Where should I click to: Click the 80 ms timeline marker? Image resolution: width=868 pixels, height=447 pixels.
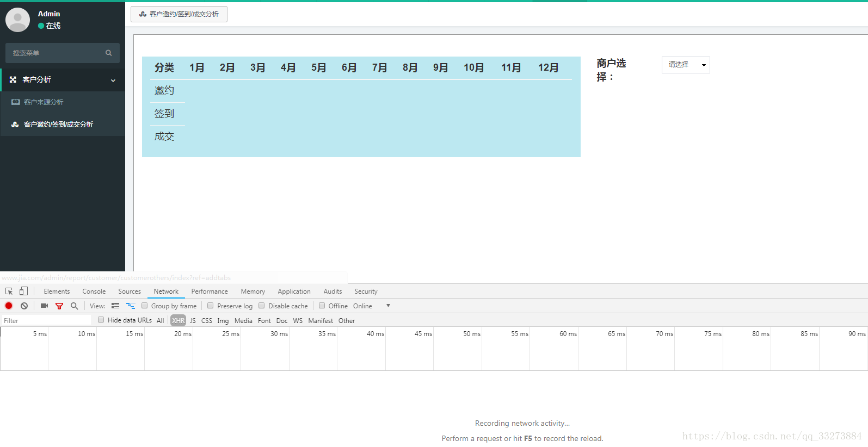click(761, 334)
